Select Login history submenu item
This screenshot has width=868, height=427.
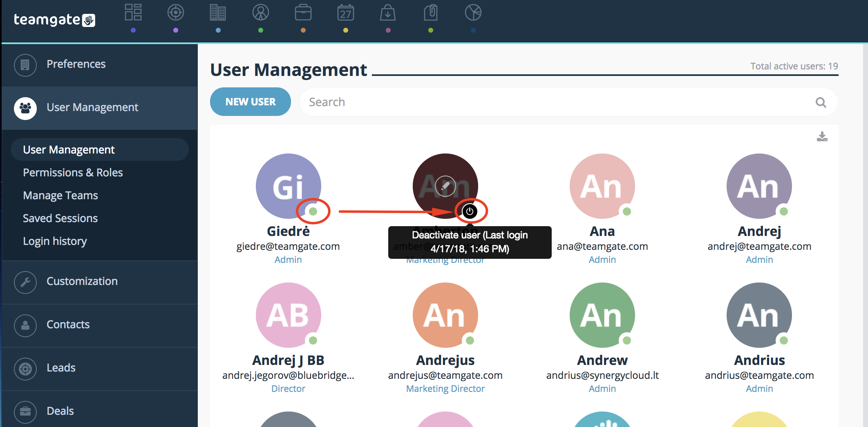[x=55, y=241]
